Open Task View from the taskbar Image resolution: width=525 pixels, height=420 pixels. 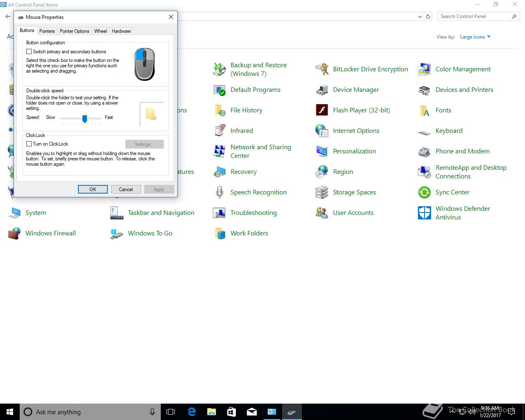pyautogui.click(x=171, y=412)
